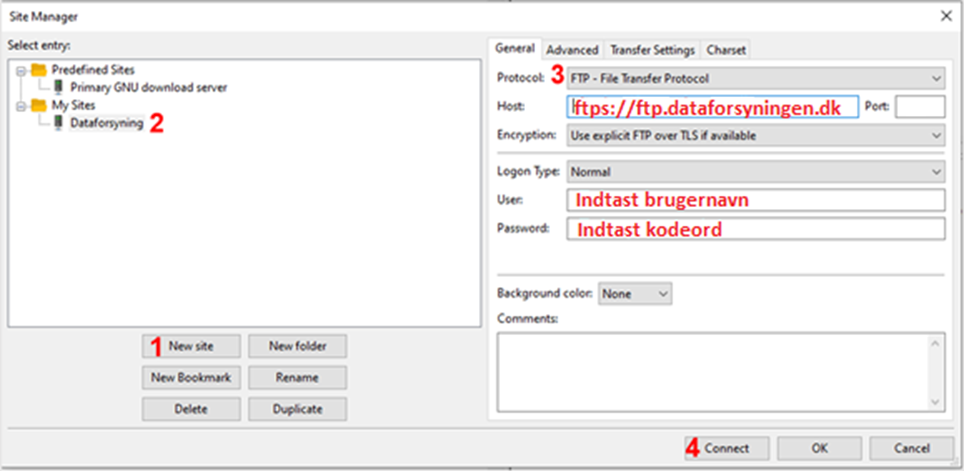Click the Comments scrollbar down arrow

936,402
